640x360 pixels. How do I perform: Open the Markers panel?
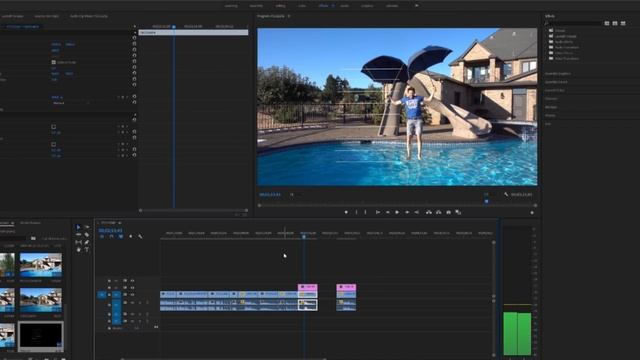point(550,107)
